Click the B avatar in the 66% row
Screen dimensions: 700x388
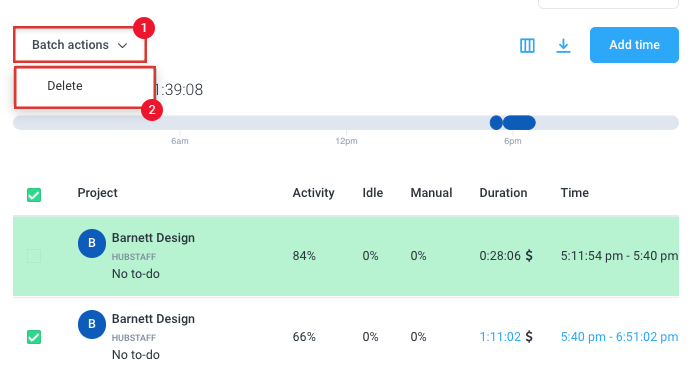pyautogui.click(x=92, y=324)
